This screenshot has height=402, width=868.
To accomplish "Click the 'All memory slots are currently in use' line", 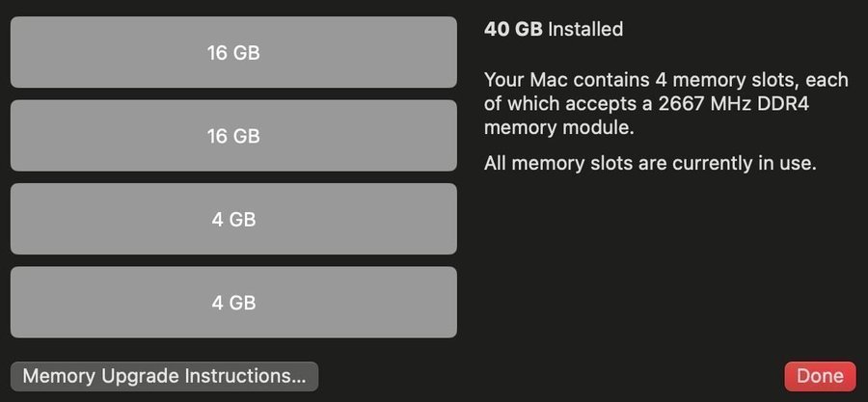I will tap(650, 164).
